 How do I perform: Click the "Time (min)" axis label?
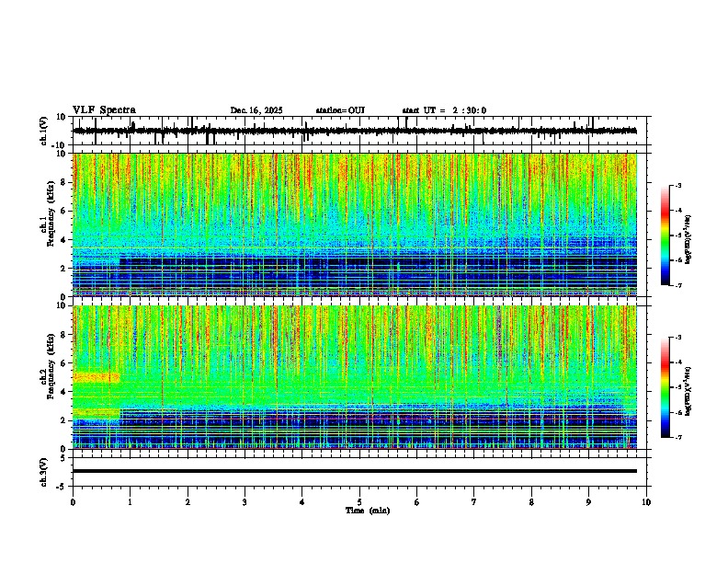point(368,511)
